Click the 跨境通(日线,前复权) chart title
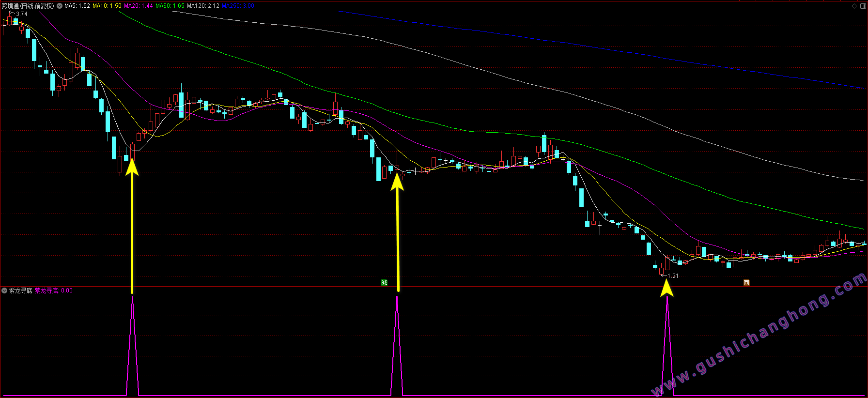Image resolution: width=868 pixels, height=398 pixels. pyautogui.click(x=28, y=6)
